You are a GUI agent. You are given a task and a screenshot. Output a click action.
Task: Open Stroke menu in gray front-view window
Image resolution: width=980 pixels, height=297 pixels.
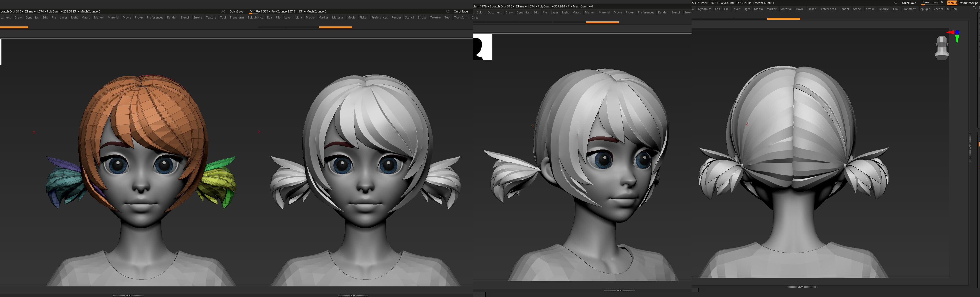[x=422, y=18]
